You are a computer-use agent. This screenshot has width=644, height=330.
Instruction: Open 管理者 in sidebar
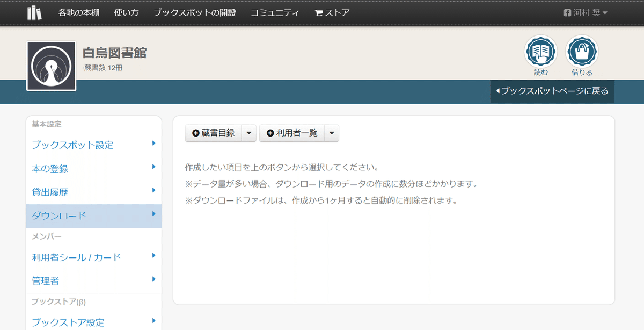(45, 281)
